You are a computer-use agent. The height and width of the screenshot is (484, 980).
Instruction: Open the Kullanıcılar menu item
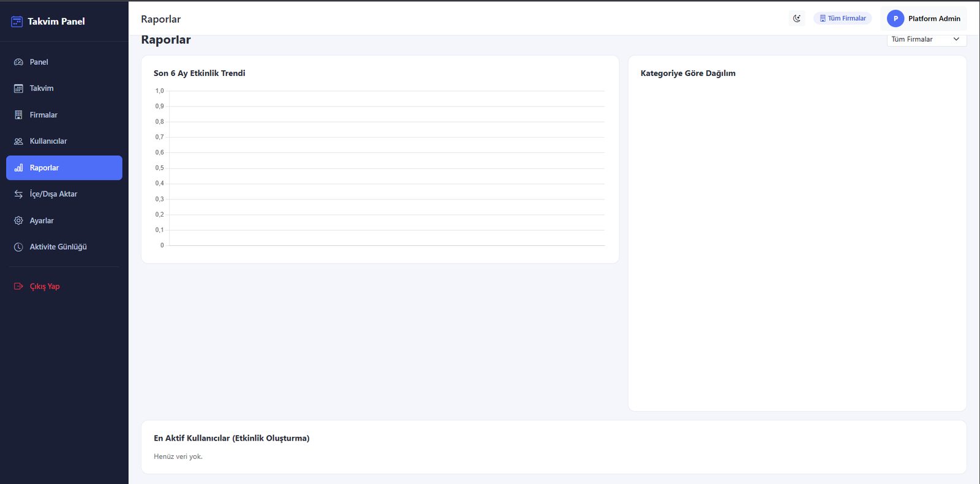tap(64, 141)
